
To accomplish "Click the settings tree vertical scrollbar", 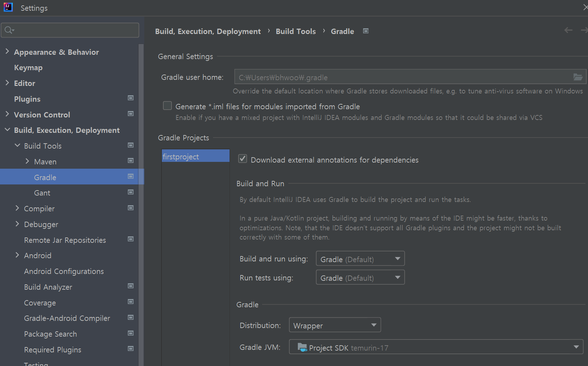I will 141,205.
